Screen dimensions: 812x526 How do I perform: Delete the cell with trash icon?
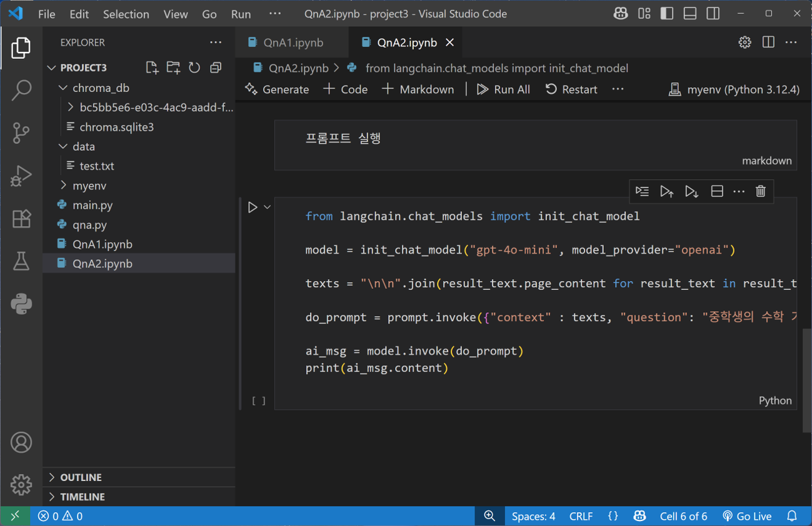coord(761,191)
